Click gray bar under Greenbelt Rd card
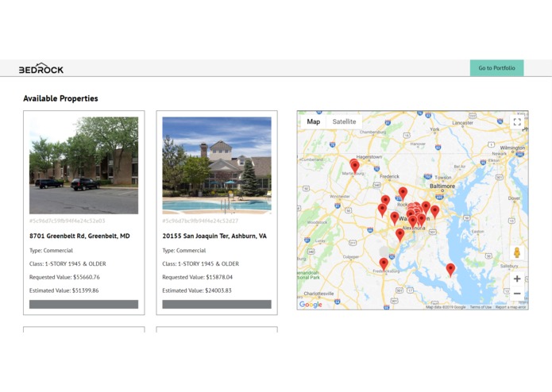The width and height of the screenshot is (552, 392). coord(83,304)
